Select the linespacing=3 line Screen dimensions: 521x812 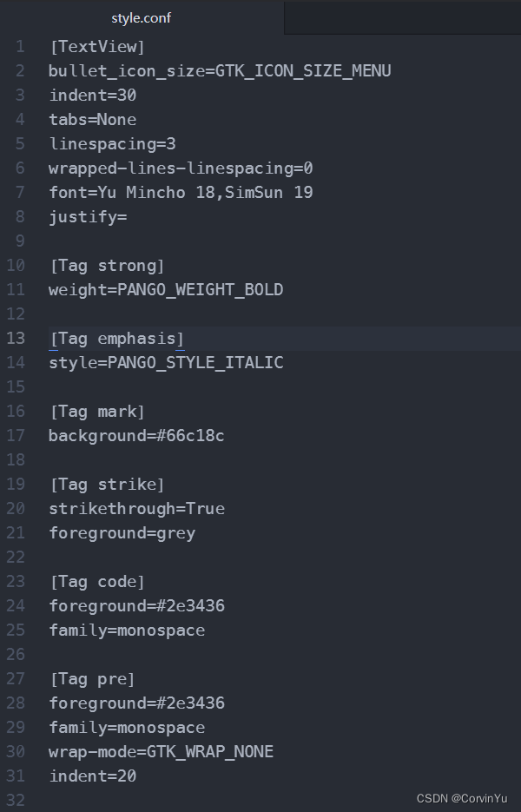112,143
